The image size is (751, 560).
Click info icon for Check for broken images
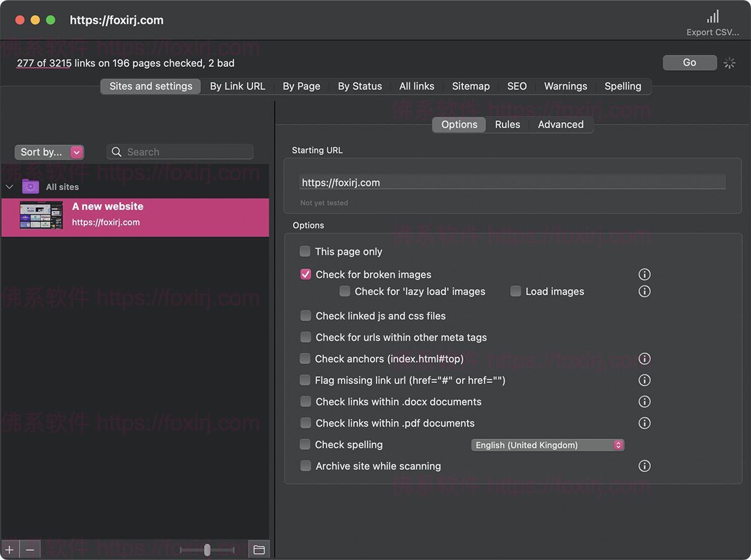pyautogui.click(x=644, y=275)
